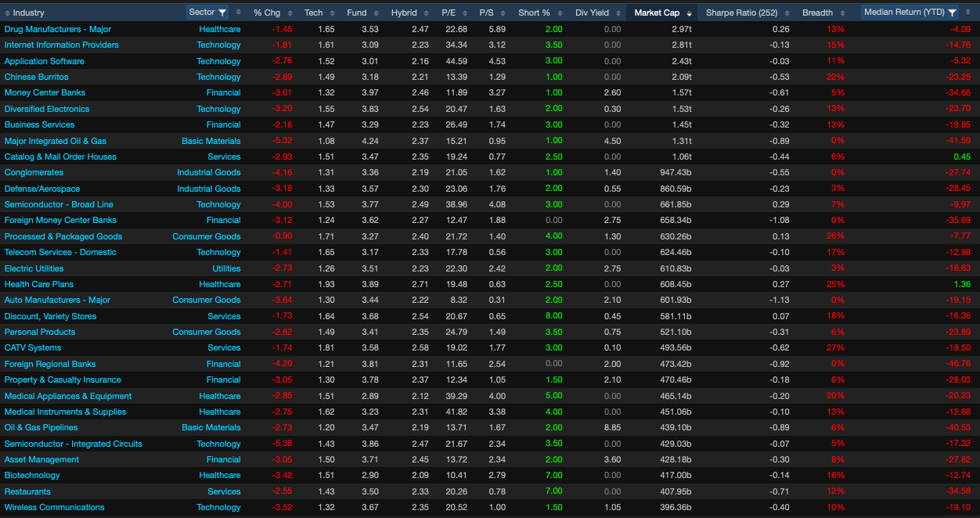This screenshot has width=980, height=518.
Task: Open Semiconductor - Integrated Circuits industry
Action: click(x=74, y=444)
